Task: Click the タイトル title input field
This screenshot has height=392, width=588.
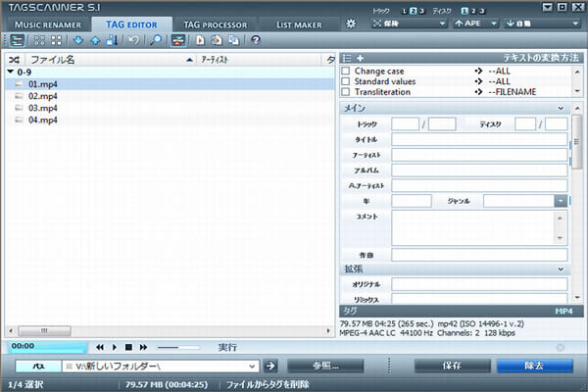Action: point(479,139)
